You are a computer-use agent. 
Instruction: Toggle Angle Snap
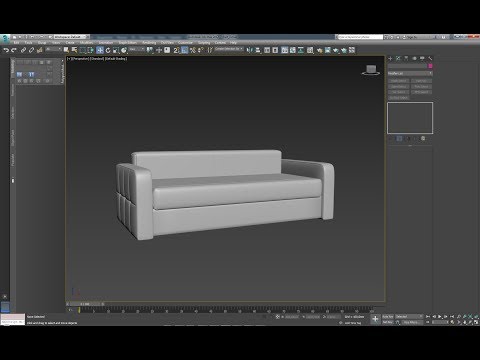tap(185, 50)
